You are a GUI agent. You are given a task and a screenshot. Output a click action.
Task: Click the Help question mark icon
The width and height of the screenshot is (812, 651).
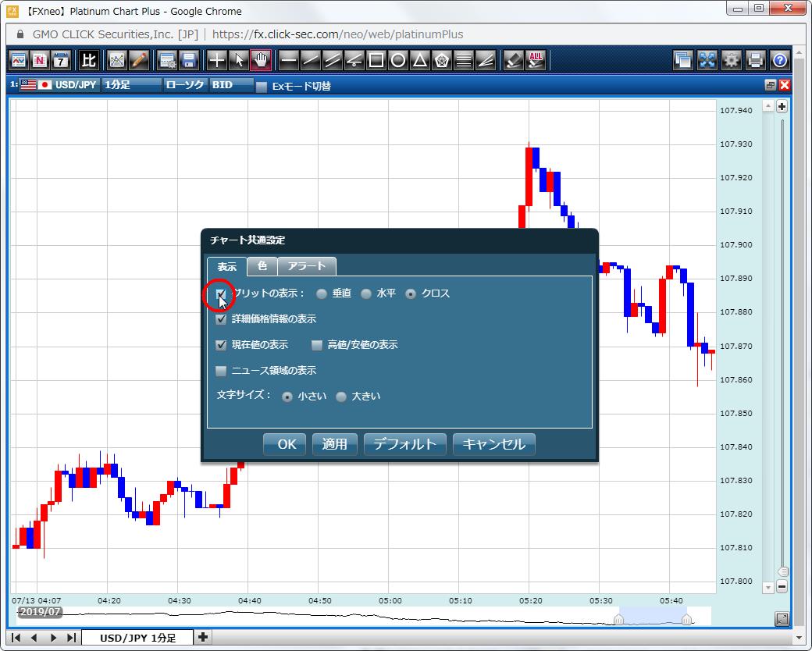pos(778,60)
